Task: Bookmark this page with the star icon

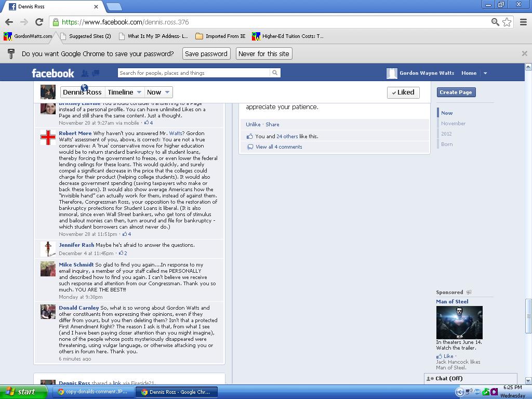Action: click(507, 22)
